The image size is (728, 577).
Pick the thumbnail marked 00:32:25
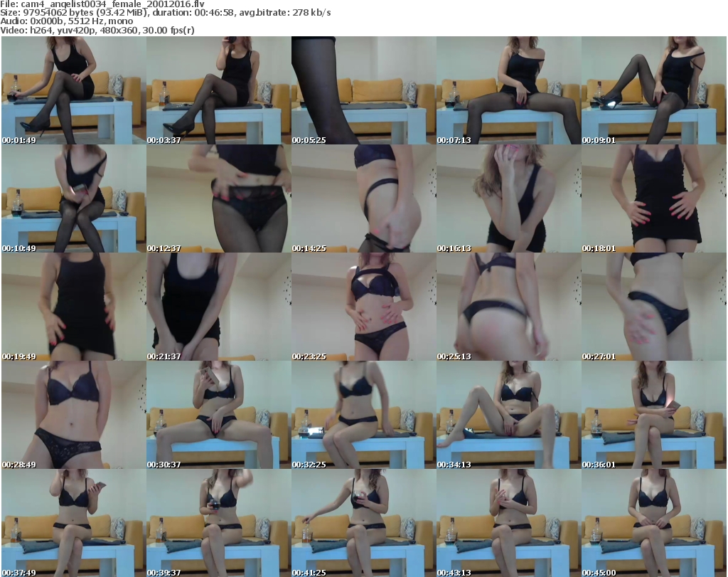coord(363,415)
